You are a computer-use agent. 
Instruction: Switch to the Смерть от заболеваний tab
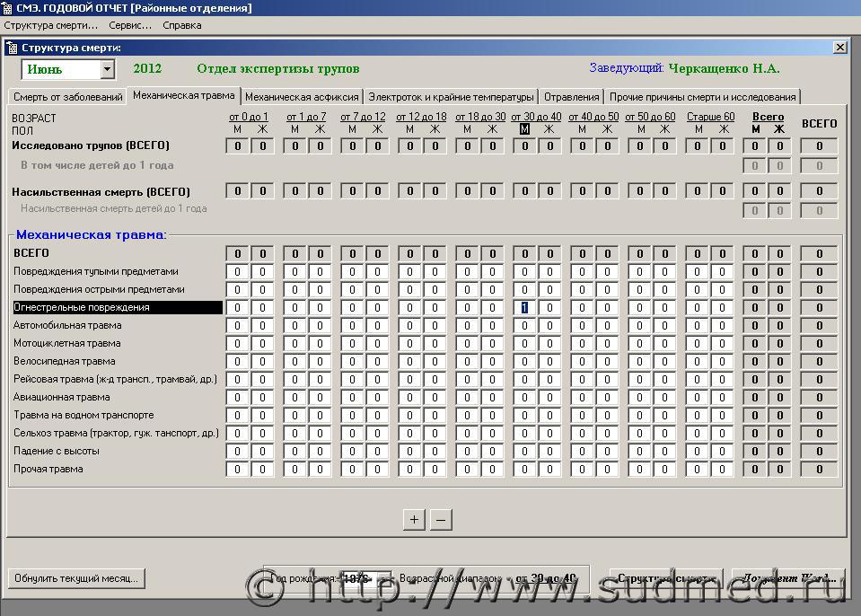[x=67, y=97]
